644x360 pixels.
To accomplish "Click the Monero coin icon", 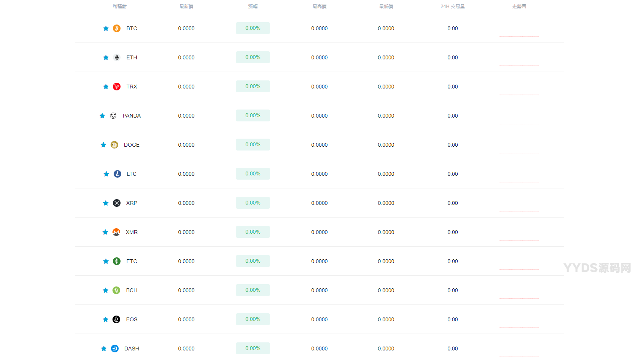I will (x=116, y=232).
